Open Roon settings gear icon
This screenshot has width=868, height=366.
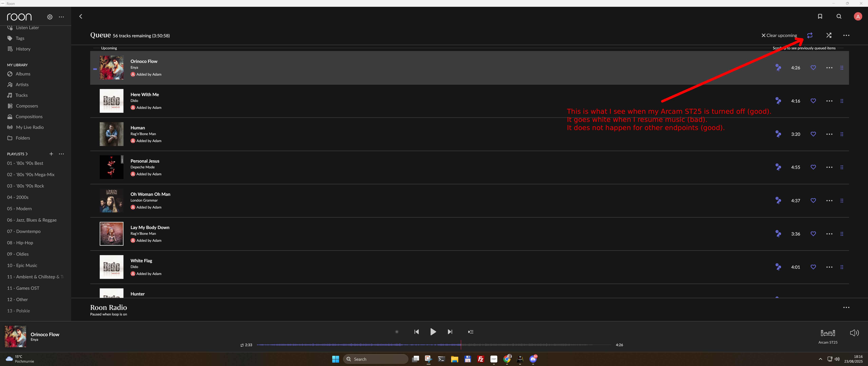point(50,17)
